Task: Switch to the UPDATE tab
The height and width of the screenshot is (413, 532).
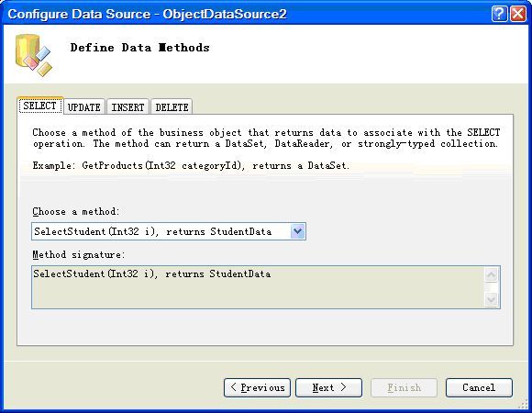Action: (x=84, y=107)
